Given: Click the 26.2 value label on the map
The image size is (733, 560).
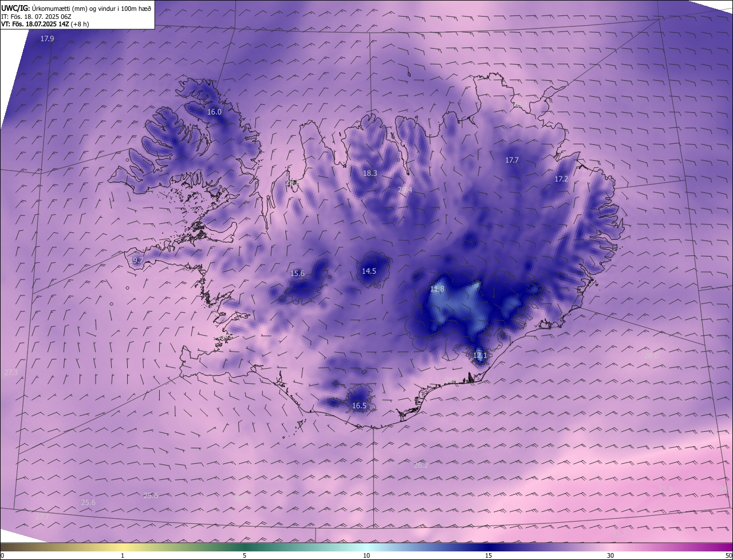Looking at the screenshot, I should (421, 466).
